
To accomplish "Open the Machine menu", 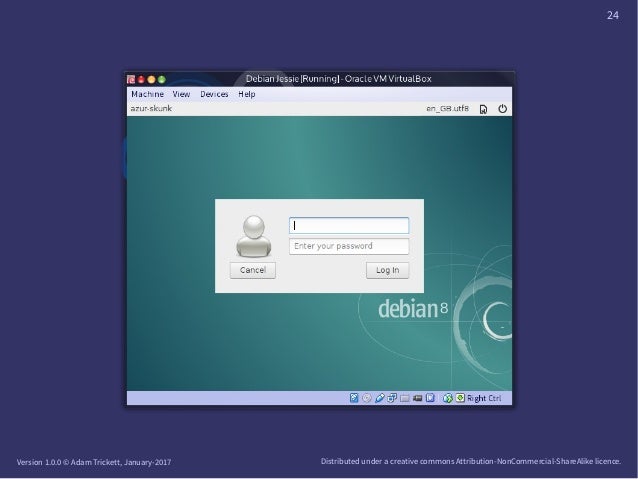I will [147, 94].
